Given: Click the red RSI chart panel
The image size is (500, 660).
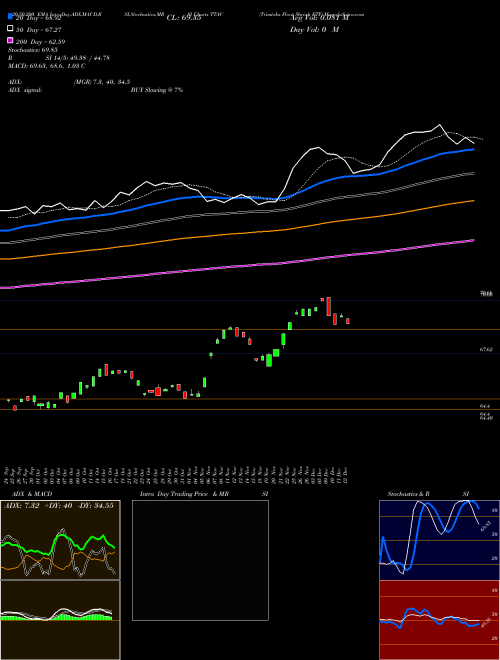Looking at the screenshot, I should [x=439, y=620].
